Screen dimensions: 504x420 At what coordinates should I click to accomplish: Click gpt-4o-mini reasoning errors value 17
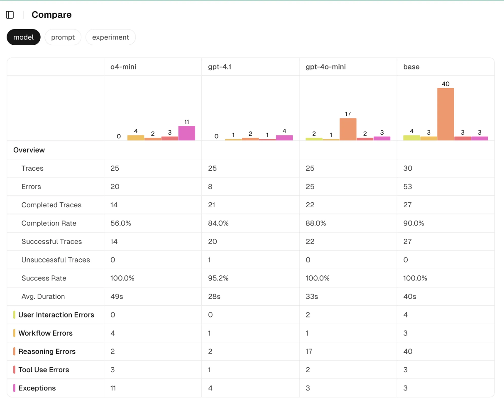coord(309,351)
